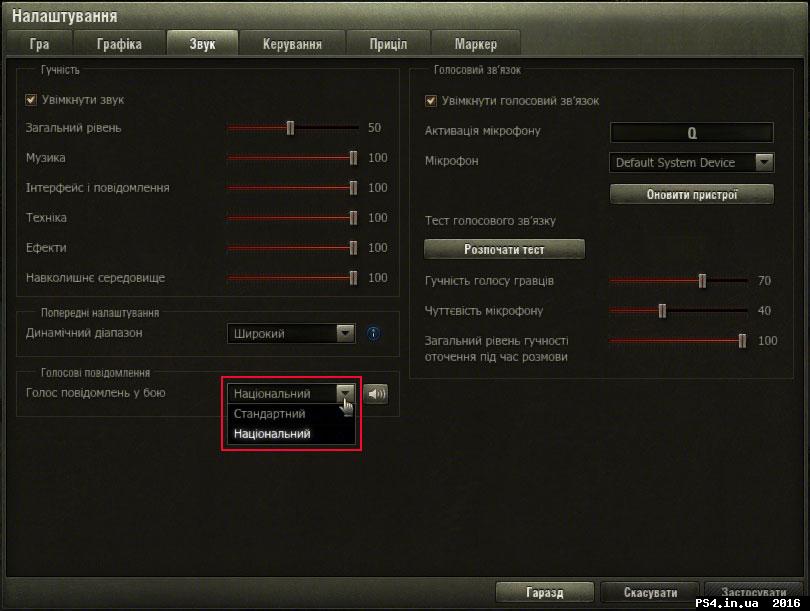
Task: Click the Загальний рівень volume slider handle
Action: click(x=291, y=128)
